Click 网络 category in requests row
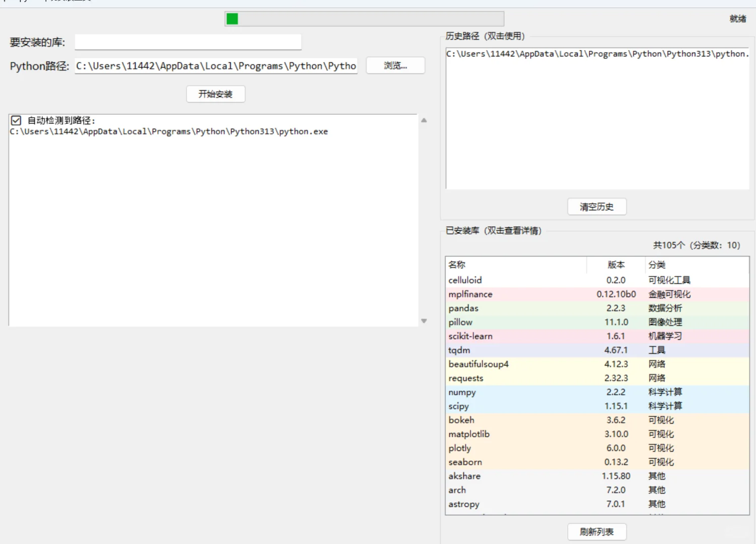The image size is (756, 544). pyautogui.click(x=657, y=378)
